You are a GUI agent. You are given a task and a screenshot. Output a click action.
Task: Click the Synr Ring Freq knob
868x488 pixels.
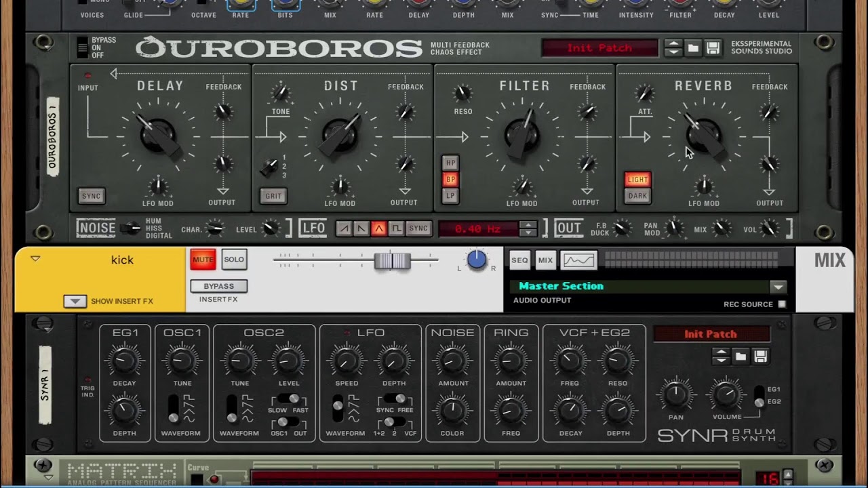click(511, 410)
